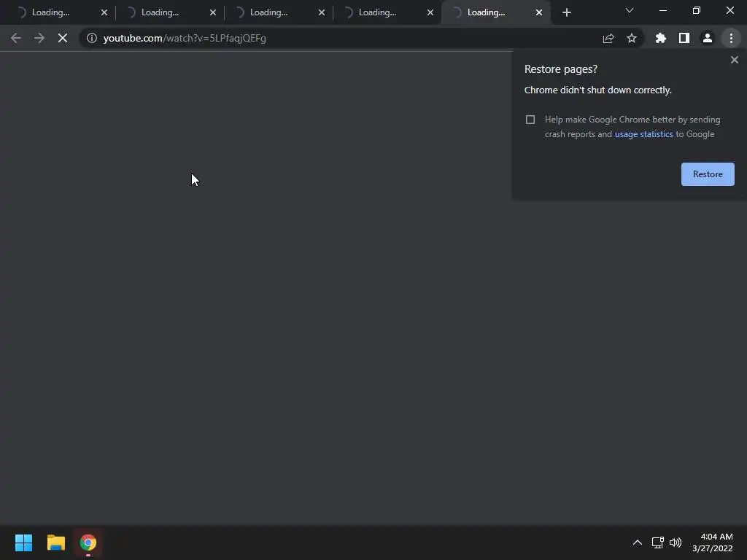
Task: Bookmark this tab with the star icon
Action: tap(632, 38)
